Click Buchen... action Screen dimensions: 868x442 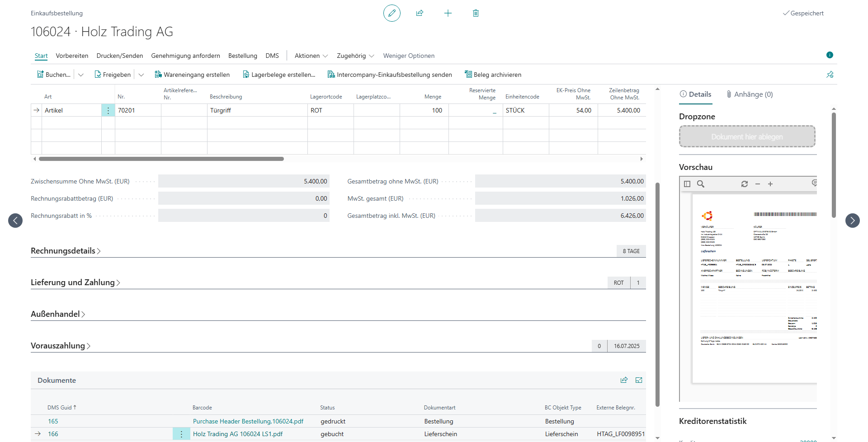pos(54,75)
